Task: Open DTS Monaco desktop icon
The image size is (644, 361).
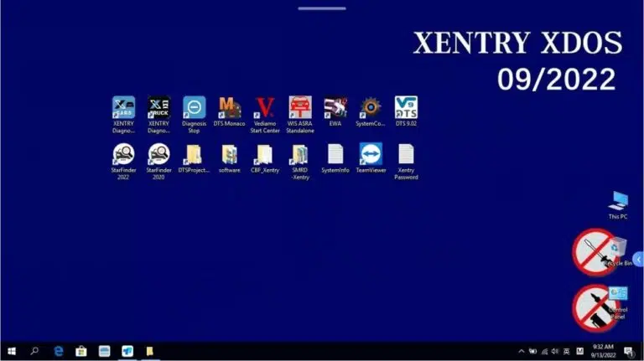Action: pos(229,108)
